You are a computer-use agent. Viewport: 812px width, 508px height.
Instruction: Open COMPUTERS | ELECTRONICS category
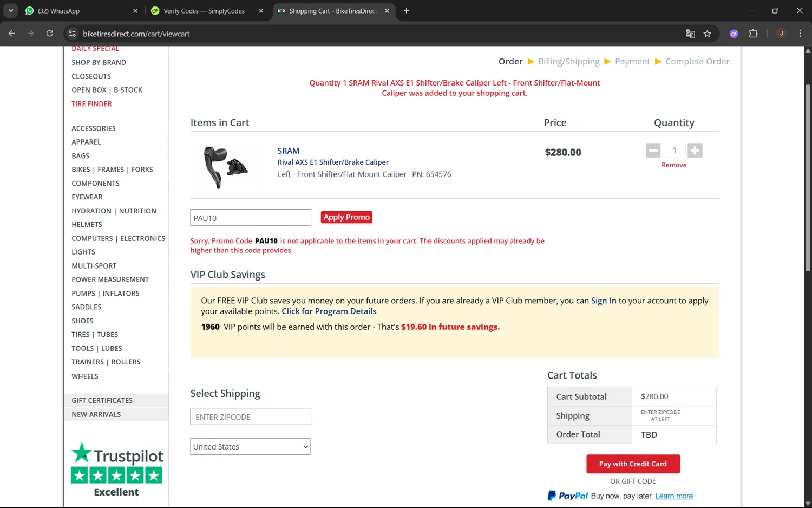pyautogui.click(x=118, y=238)
